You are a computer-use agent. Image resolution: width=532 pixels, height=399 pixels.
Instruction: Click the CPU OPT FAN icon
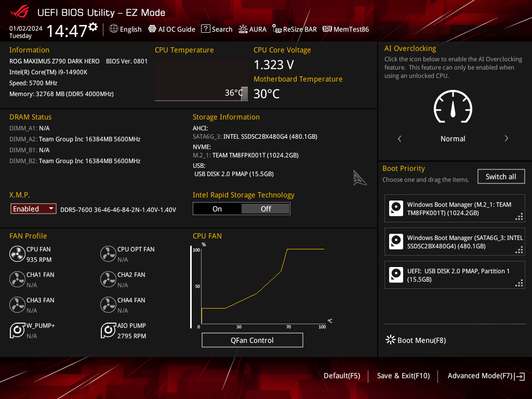(108, 254)
